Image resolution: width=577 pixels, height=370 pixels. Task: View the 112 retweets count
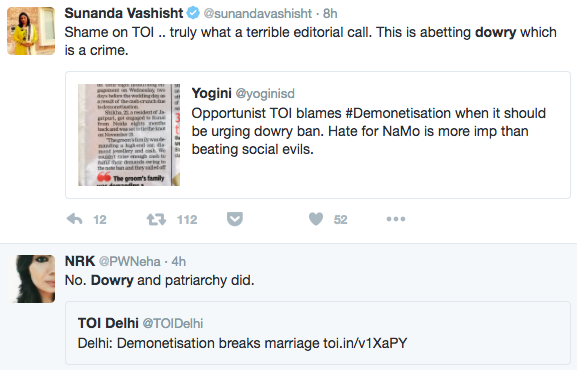point(187,220)
